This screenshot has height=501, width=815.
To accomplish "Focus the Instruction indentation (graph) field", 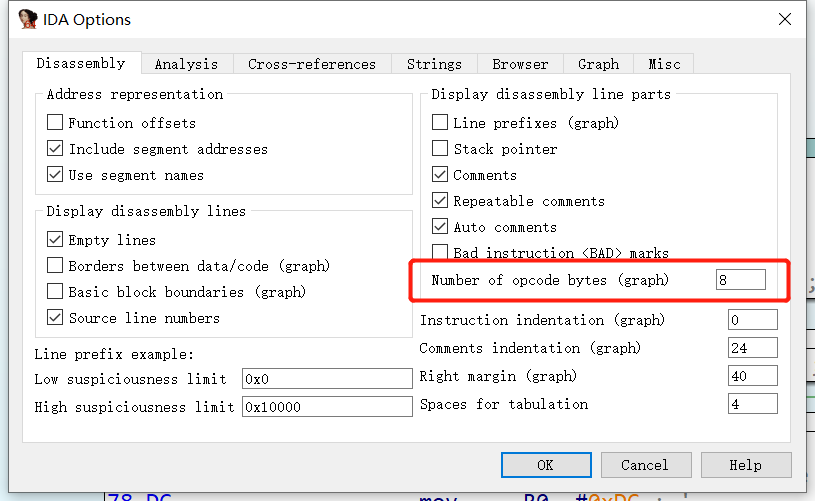I will pyautogui.click(x=753, y=320).
